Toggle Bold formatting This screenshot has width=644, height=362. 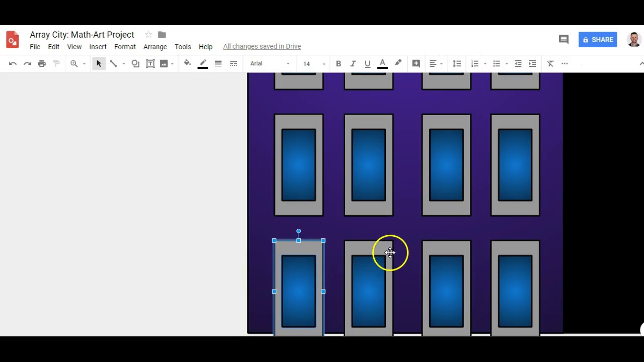[x=339, y=64]
